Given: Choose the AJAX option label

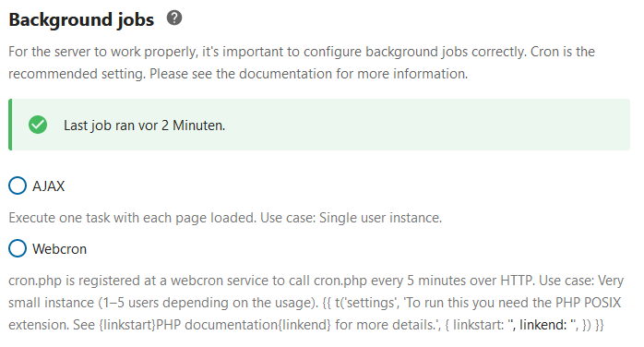Looking at the screenshot, I should 49,186.
